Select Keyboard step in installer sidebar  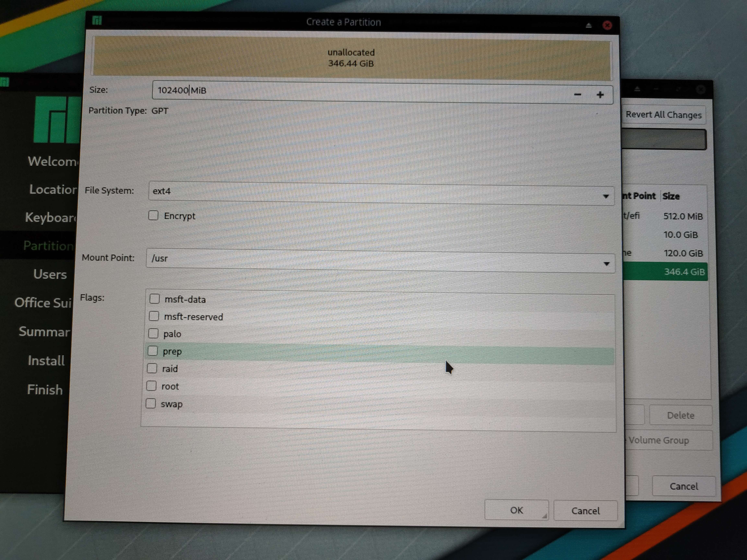pyautogui.click(x=51, y=217)
